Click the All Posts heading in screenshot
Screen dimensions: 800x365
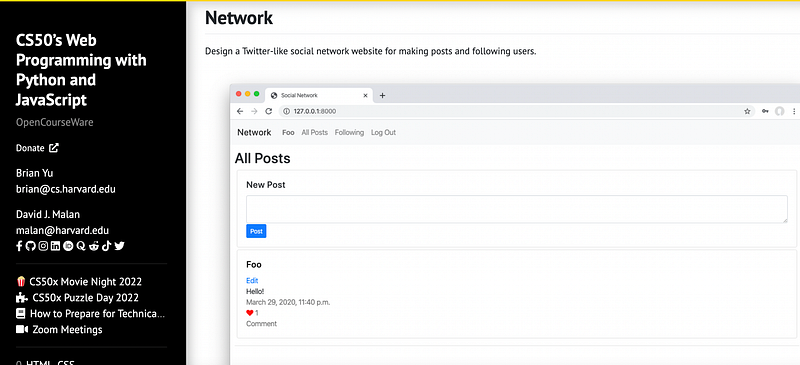coord(262,158)
